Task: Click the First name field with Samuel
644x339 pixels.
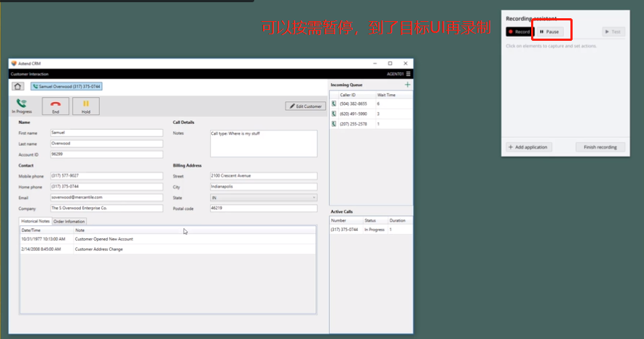Action: [107, 133]
